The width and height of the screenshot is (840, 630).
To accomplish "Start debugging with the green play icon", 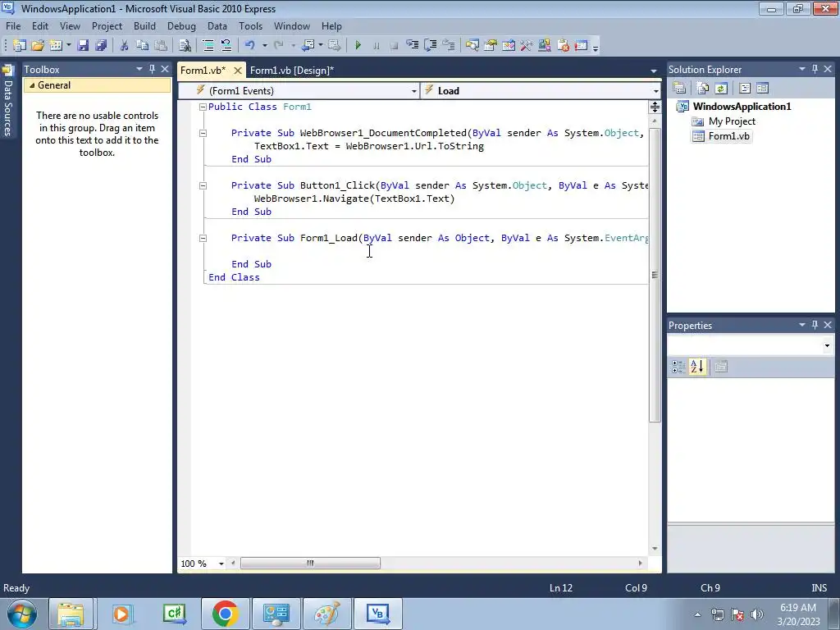I will 358,46.
